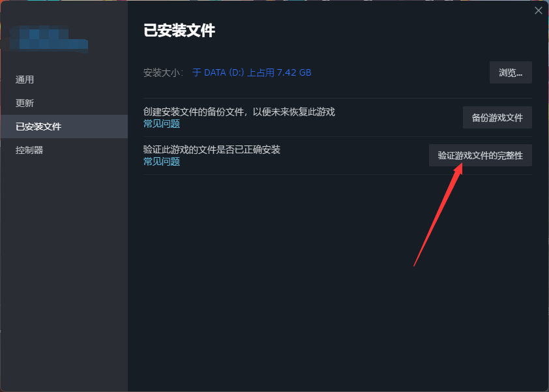Viewport: 549px width, 392px height.
Task: Check for game updates via 更新 tab
Action: [x=24, y=102]
